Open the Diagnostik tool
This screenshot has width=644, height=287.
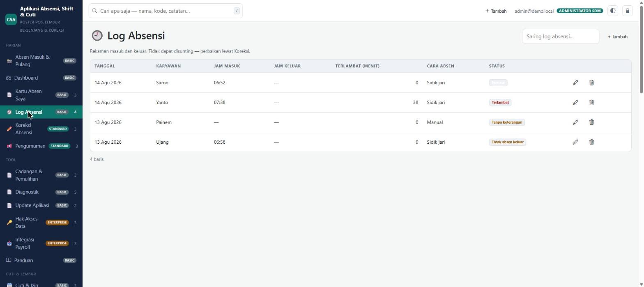(41, 192)
